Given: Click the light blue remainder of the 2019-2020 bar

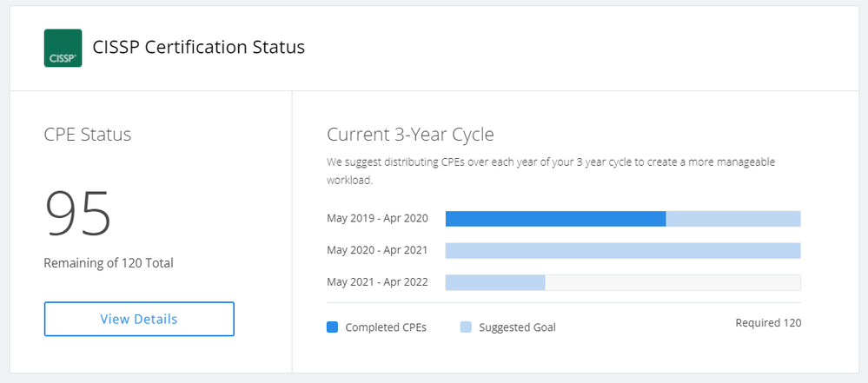Looking at the screenshot, I should (x=732, y=219).
